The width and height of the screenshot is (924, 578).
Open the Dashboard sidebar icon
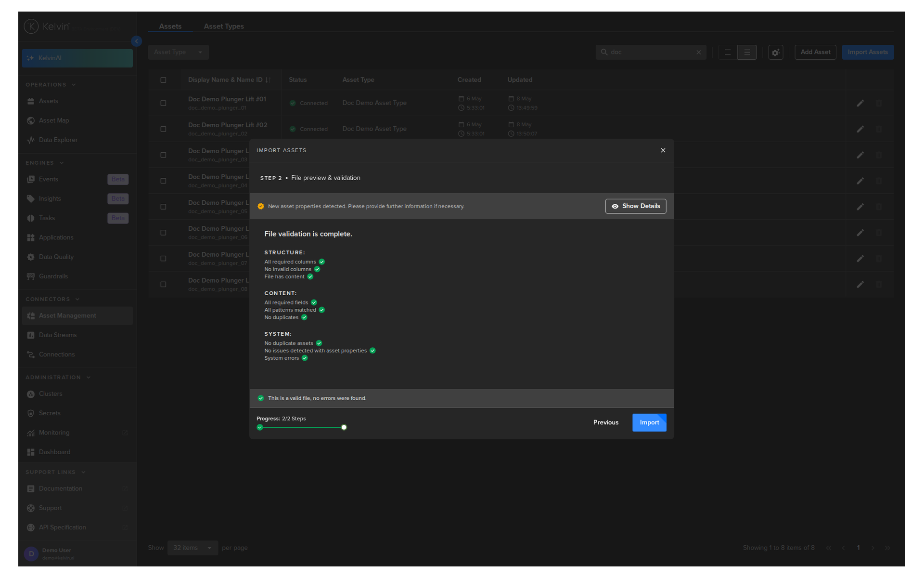pyautogui.click(x=31, y=452)
